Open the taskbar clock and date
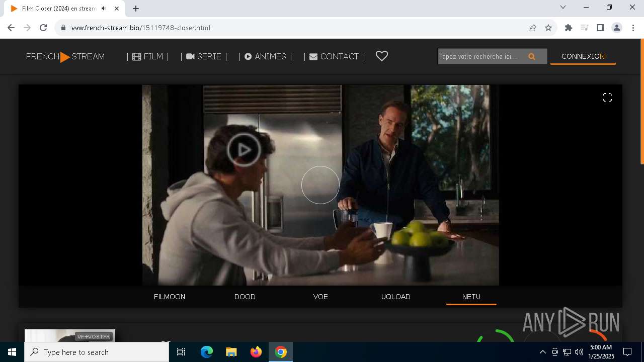644x362 pixels. coord(601,352)
